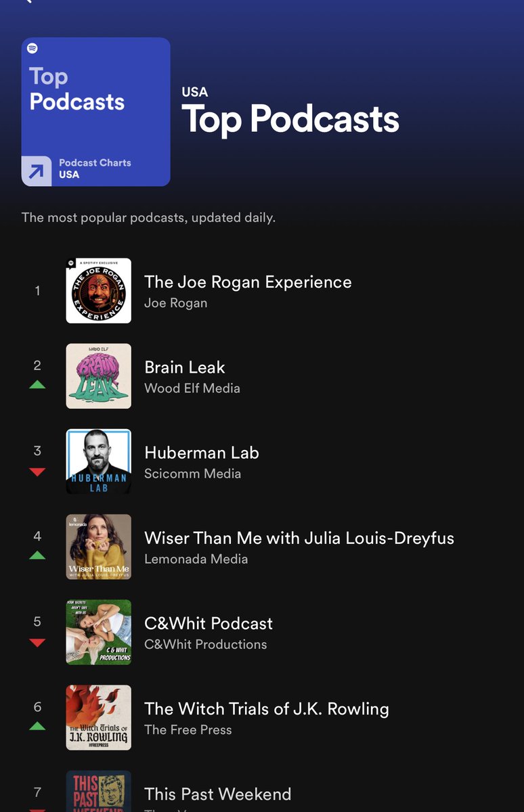Click 'Podcast Charts' label on cover art
This screenshot has height=812, width=524.
[95, 162]
